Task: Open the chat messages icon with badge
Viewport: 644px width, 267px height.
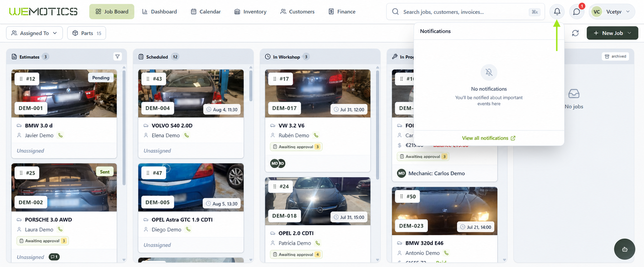Action: [577, 12]
